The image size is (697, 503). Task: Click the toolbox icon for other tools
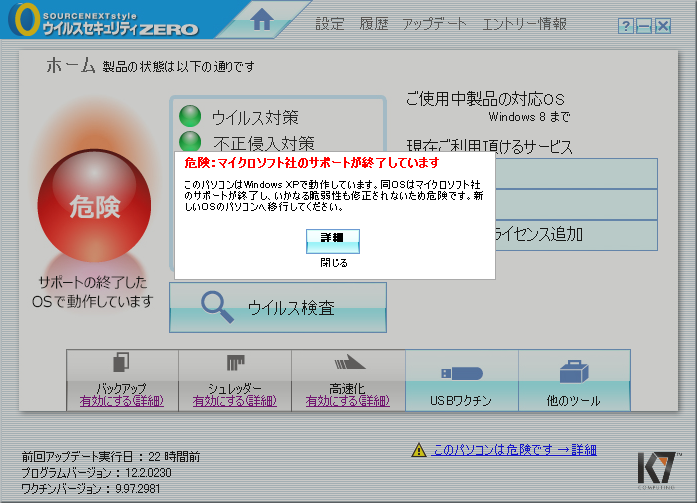(574, 372)
